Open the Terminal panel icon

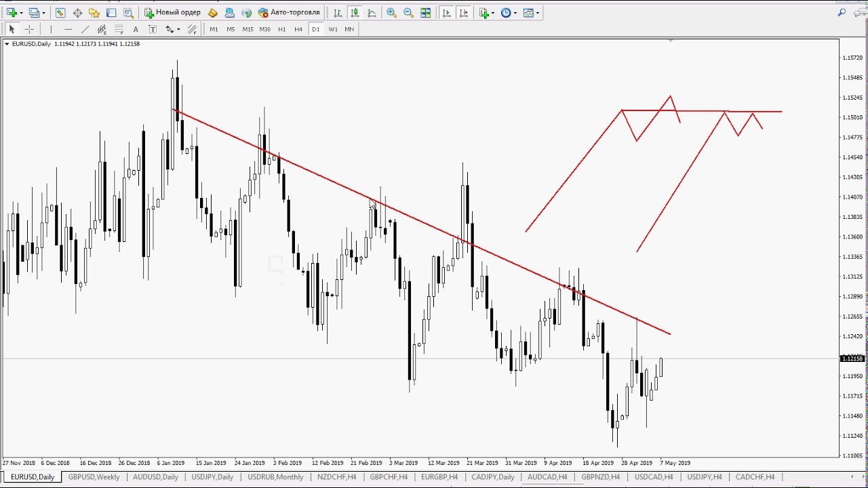[x=111, y=13]
